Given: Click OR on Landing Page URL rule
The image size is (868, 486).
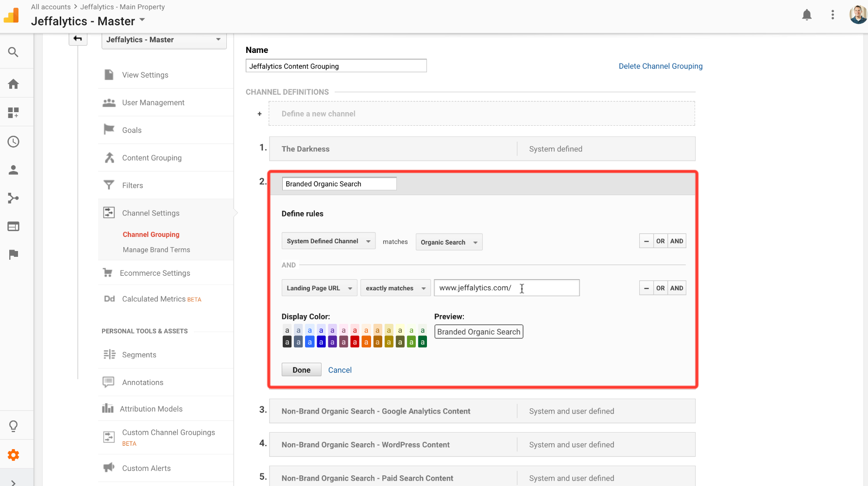Looking at the screenshot, I should pyautogui.click(x=660, y=288).
